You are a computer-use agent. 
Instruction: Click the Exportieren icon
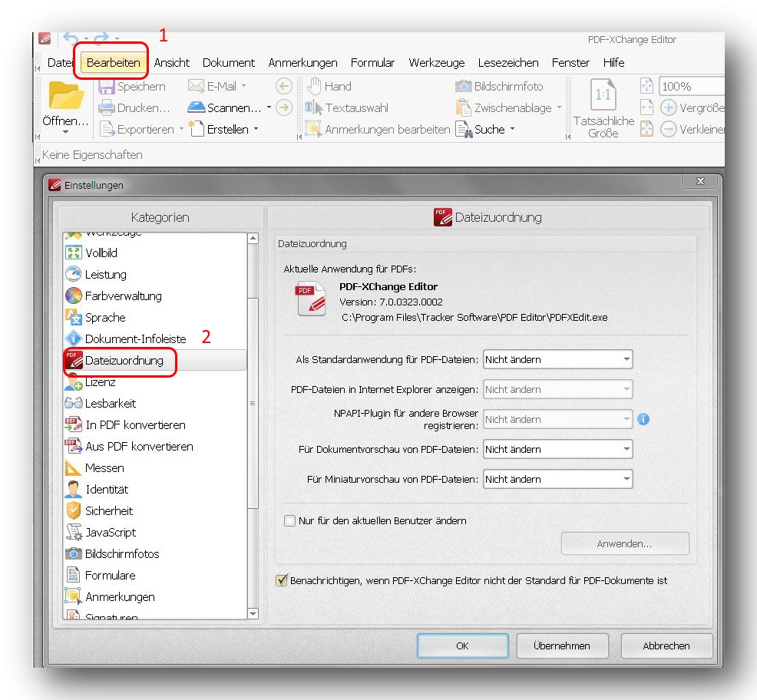[107, 129]
